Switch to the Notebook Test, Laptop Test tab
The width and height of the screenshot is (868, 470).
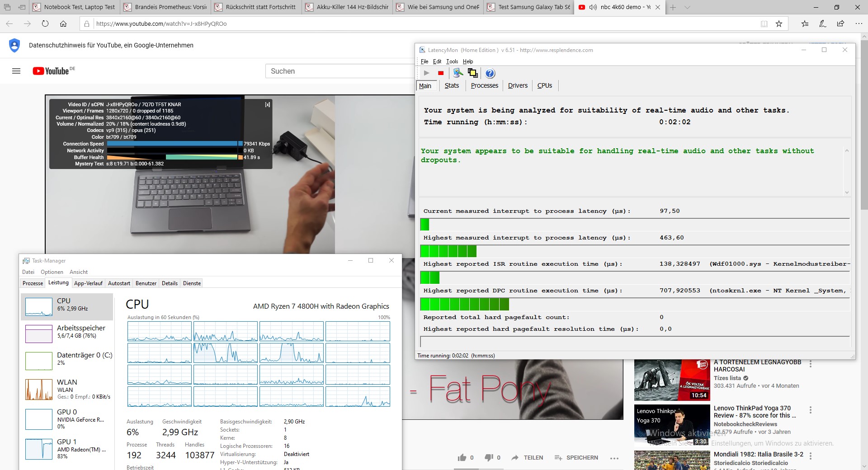75,7
